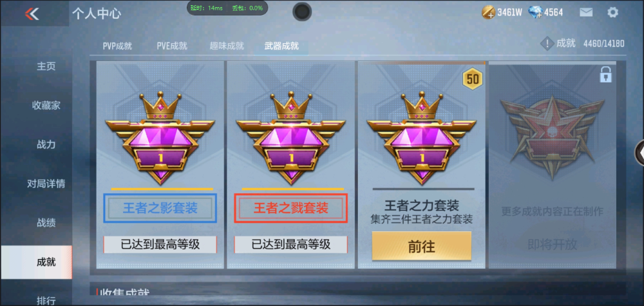Screen dimensions: 644x306
Task: Open the mail envelope icon
Action: pos(586,12)
